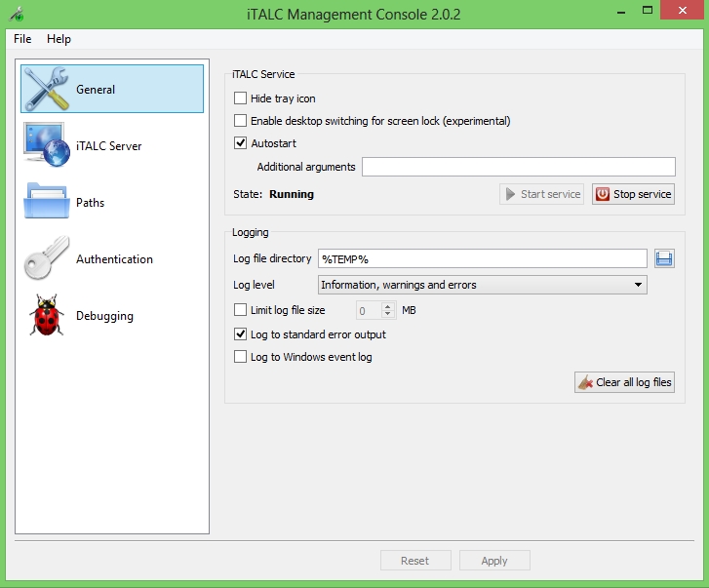Click the Start service button label
The width and height of the screenshot is (709, 588).
pos(550,194)
